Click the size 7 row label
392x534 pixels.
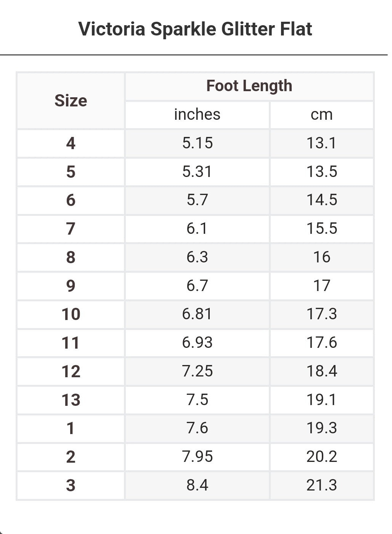pyautogui.click(x=71, y=229)
